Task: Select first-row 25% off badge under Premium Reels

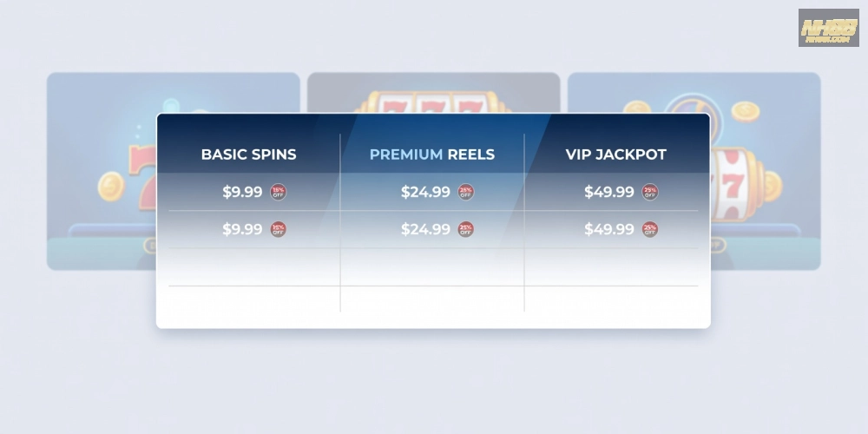Action: (x=466, y=192)
